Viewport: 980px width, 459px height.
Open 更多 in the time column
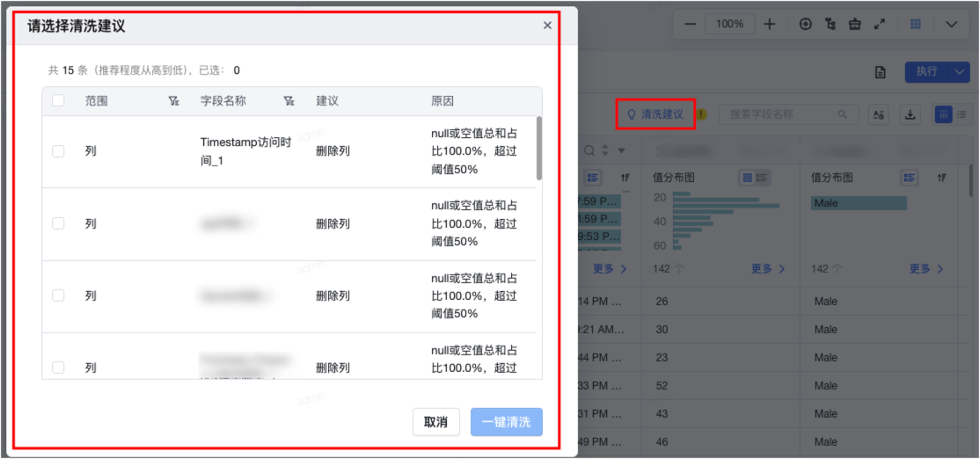[x=610, y=268]
